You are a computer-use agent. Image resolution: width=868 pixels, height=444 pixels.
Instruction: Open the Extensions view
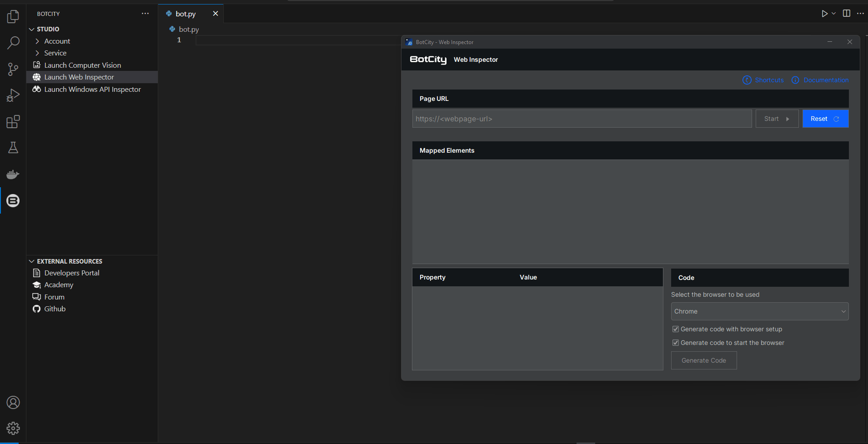click(13, 122)
